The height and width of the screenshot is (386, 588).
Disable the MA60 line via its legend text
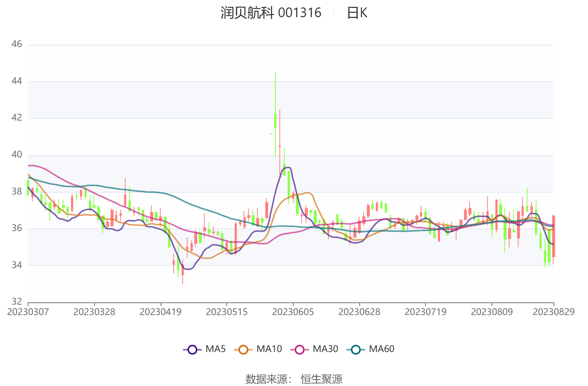(x=381, y=349)
